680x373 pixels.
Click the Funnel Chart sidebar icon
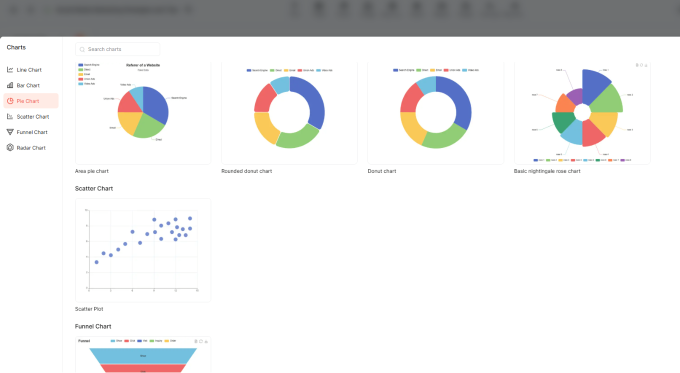[x=10, y=132]
